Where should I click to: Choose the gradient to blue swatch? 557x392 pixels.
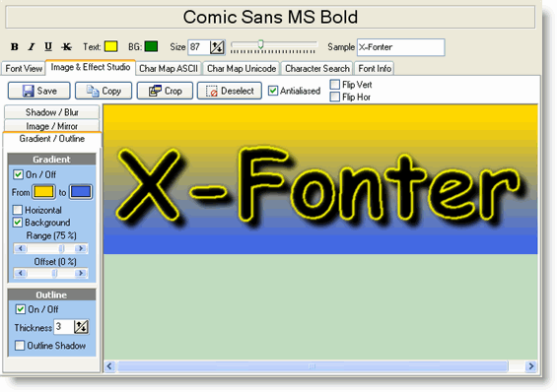81,192
